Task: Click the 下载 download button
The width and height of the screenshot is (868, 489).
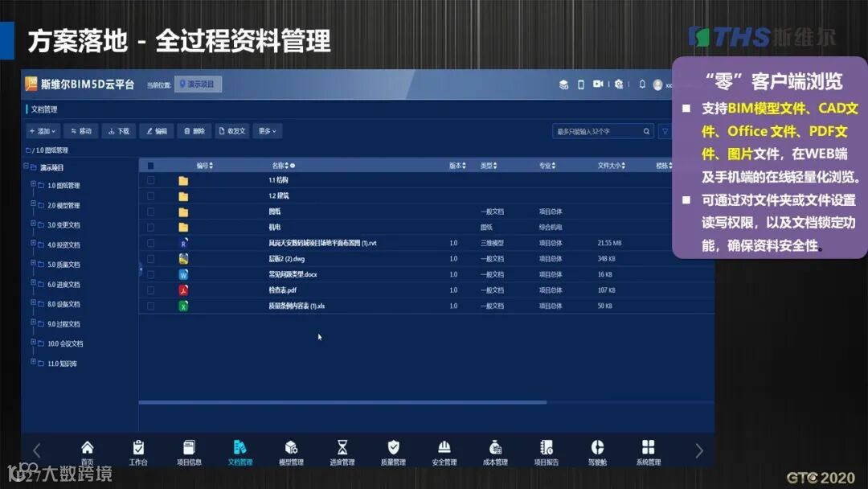Action: 118,131
